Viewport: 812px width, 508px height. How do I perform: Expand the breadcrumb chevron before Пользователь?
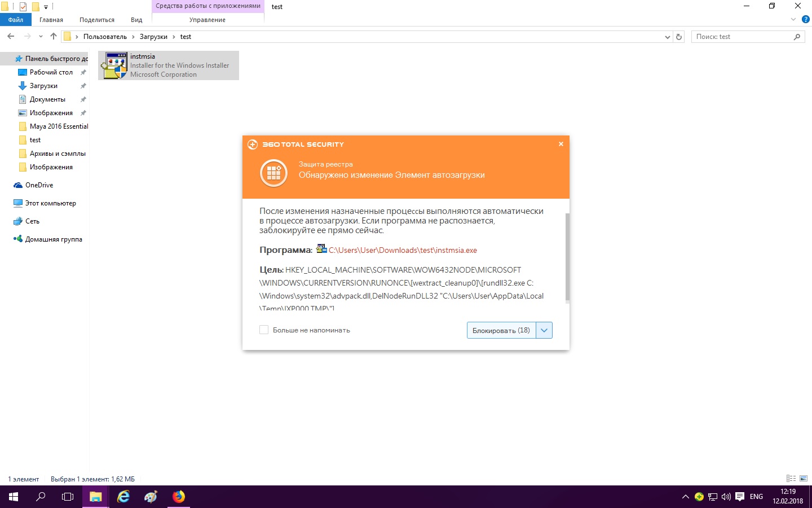(x=77, y=37)
